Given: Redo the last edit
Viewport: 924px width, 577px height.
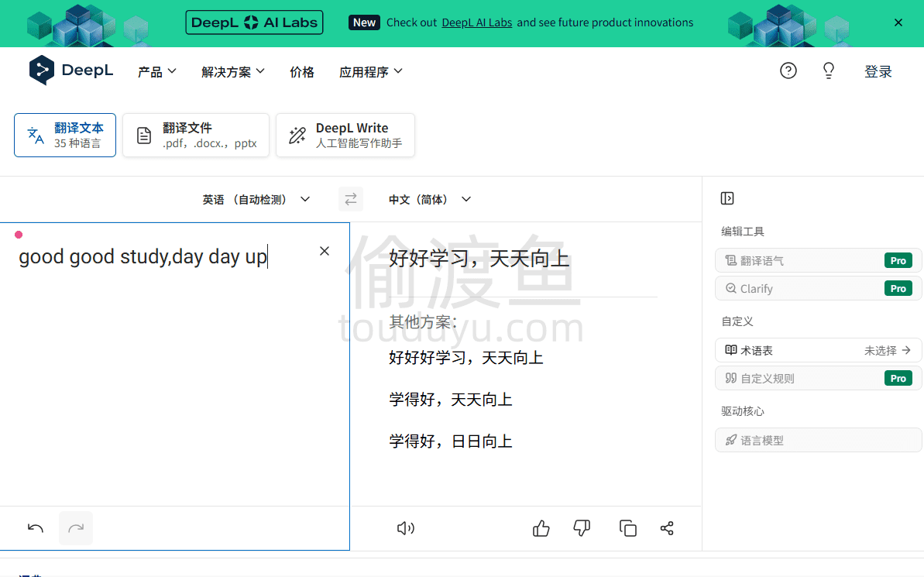Looking at the screenshot, I should [76, 528].
